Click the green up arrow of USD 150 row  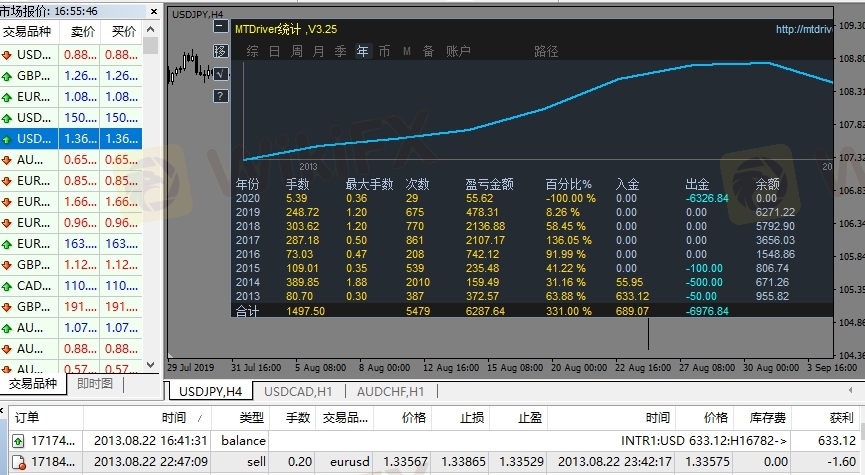click(7, 118)
